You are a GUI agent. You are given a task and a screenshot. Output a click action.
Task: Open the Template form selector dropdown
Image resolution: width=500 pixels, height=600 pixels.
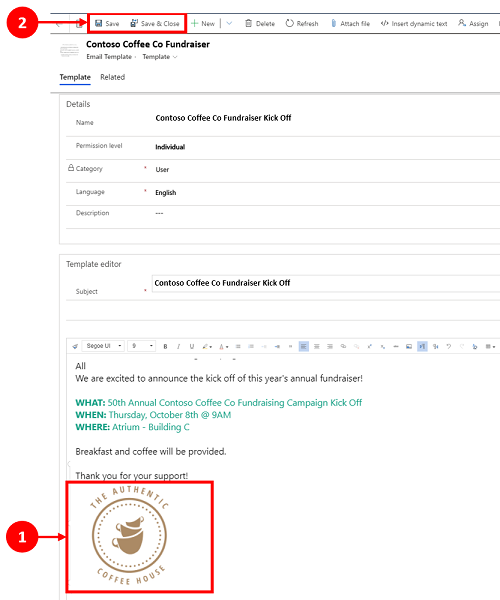[x=160, y=57]
